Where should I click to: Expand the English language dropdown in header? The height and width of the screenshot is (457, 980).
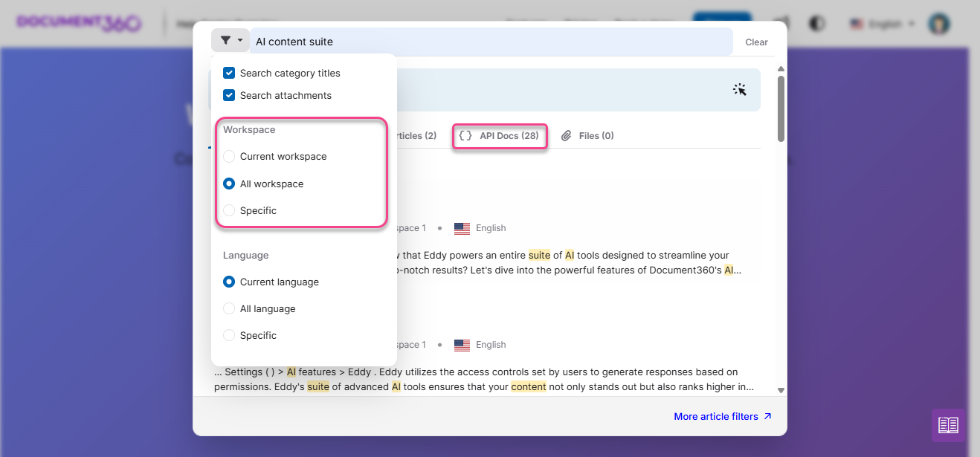(x=883, y=24)
